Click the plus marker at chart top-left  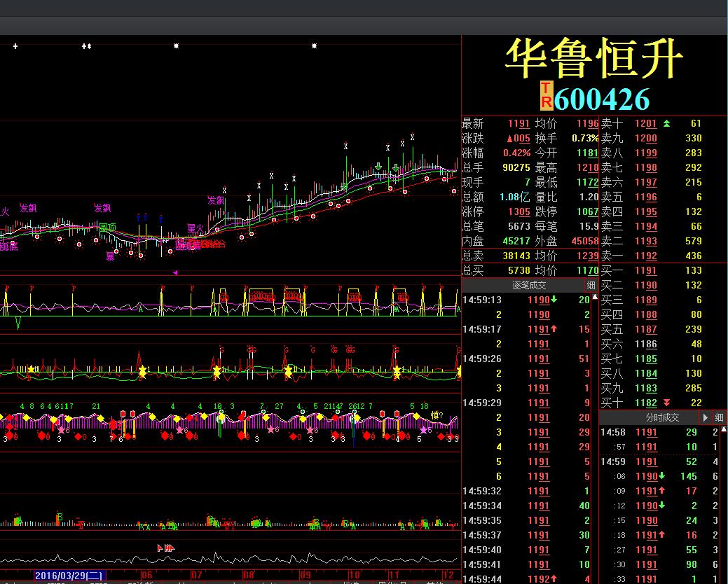click(x=15, y=46)
